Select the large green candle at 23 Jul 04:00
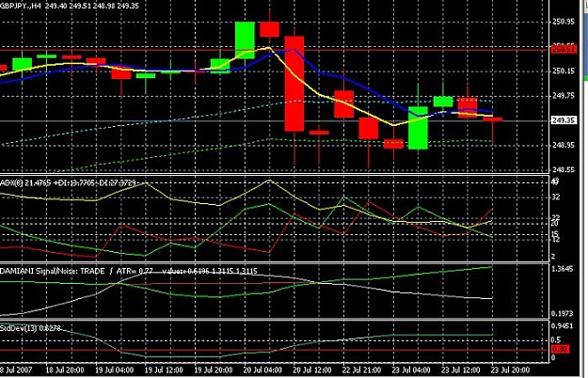The image size is (588, 378). 418,128
